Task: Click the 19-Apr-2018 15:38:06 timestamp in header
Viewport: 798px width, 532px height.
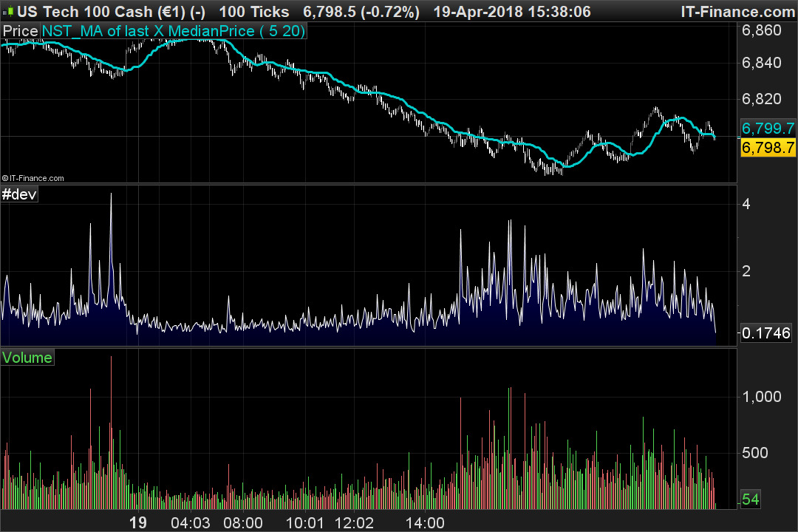Action: point(512,11)
